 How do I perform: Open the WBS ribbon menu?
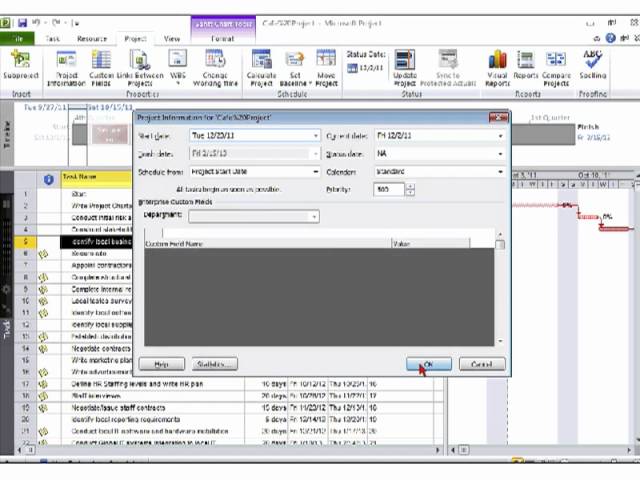tap(178, 67)
